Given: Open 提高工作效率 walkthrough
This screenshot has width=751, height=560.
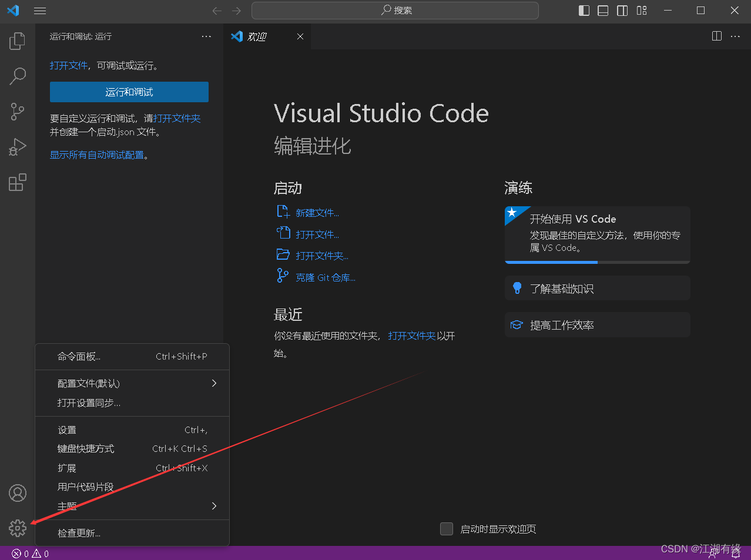Looking at the screenshot, I should click(597, 324).
